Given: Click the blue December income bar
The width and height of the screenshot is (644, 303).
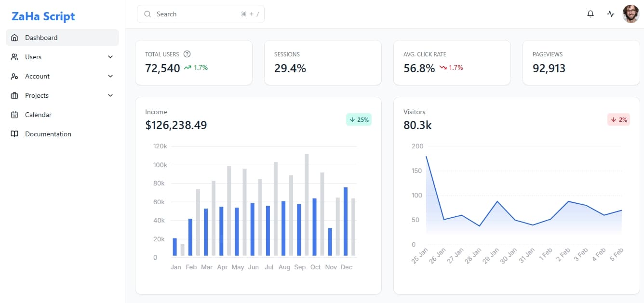Looking at the screenshot, I should pos(346,222).
